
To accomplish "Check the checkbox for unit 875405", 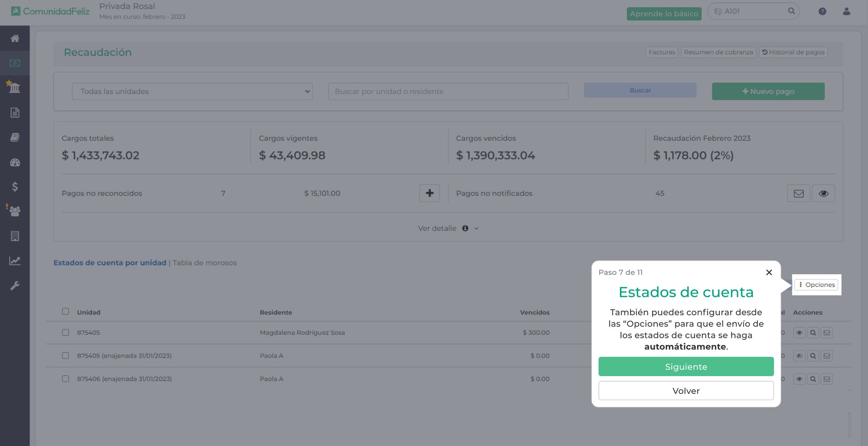I will tap(66, 332).
